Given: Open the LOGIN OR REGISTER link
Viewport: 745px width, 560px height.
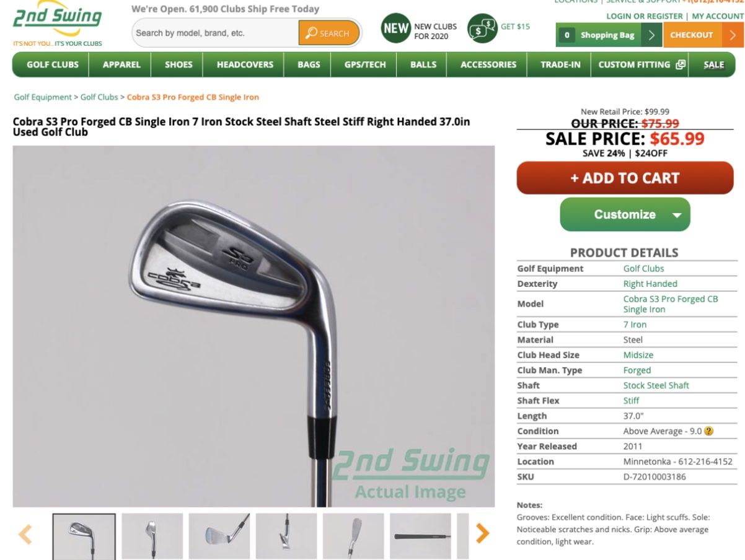Looking at the screenshot, I should coord(644,16).
